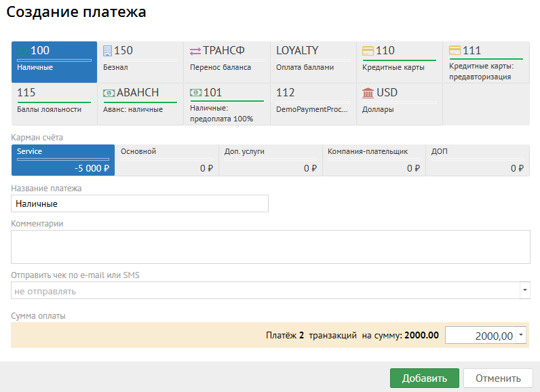
Task: Click the cash icon on the 100 Наличные tile
Action: point(22,51)
